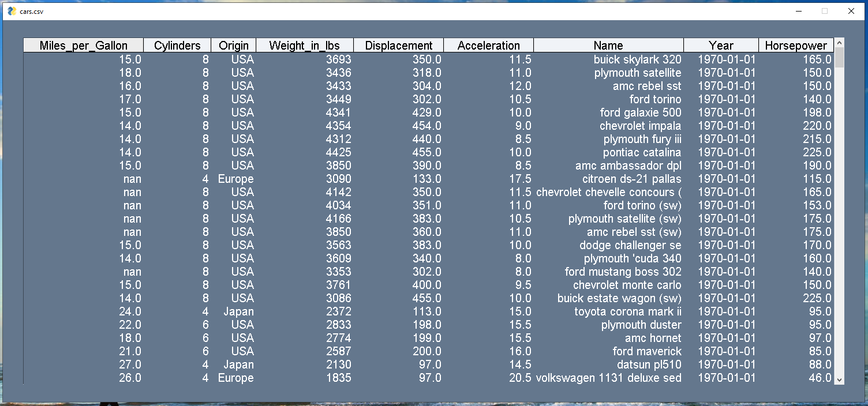Click acceleration value 17.5
Screen dimensions: 868x406
pyautogui.click(x=520, y=179)
